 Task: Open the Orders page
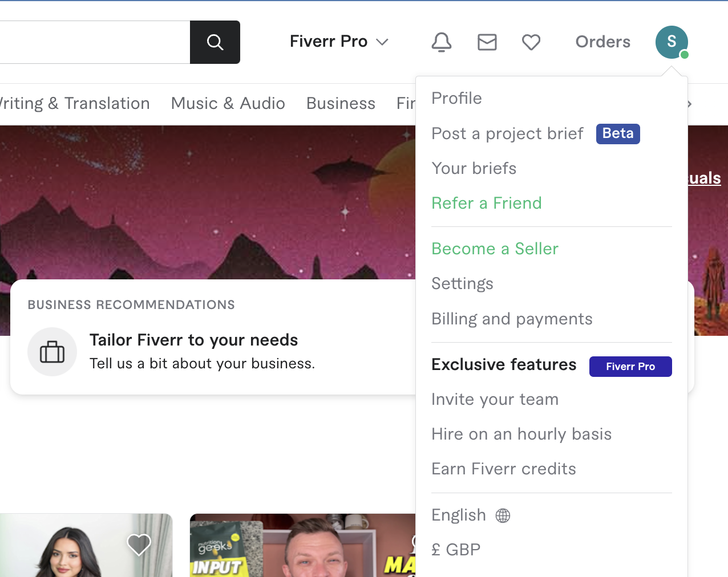pos(602,42)
